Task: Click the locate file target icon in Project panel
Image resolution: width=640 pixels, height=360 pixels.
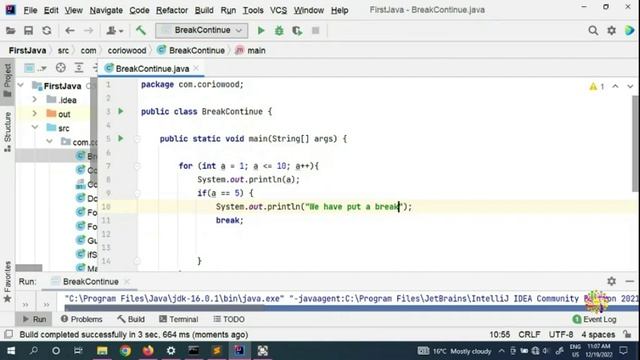Action: coord(60,68)
